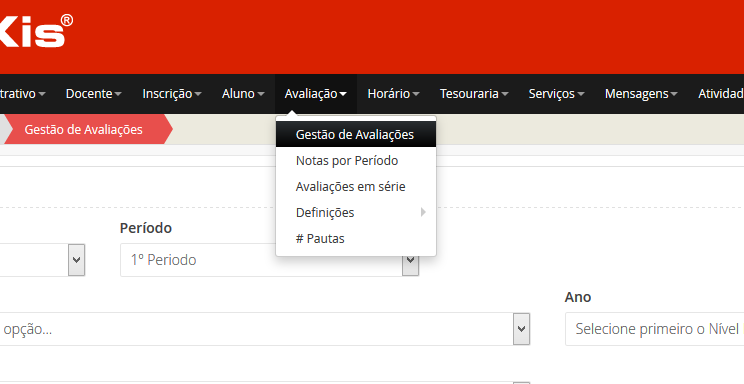Click the Gestão de Avaliações breadcrumb
Image resolution: width=744 pixels, height=384 pixels.
coord(84,130)
